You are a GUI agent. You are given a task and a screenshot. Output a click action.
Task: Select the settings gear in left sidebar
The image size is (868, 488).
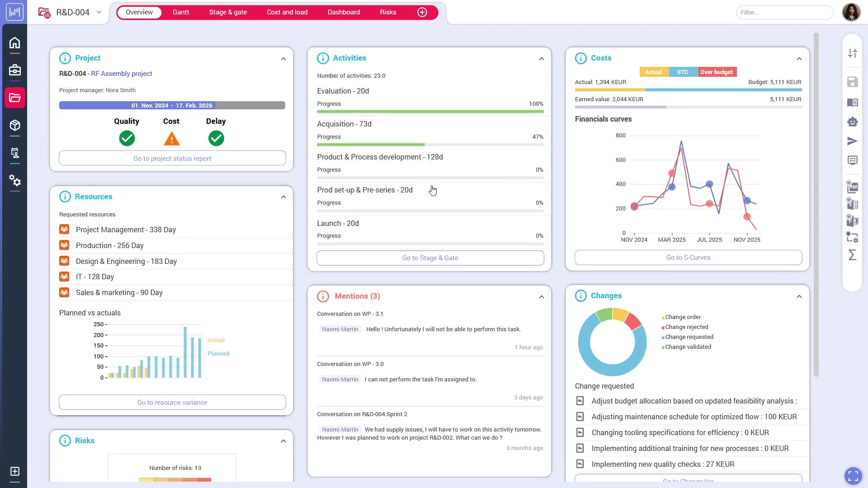tap(15, 181)
